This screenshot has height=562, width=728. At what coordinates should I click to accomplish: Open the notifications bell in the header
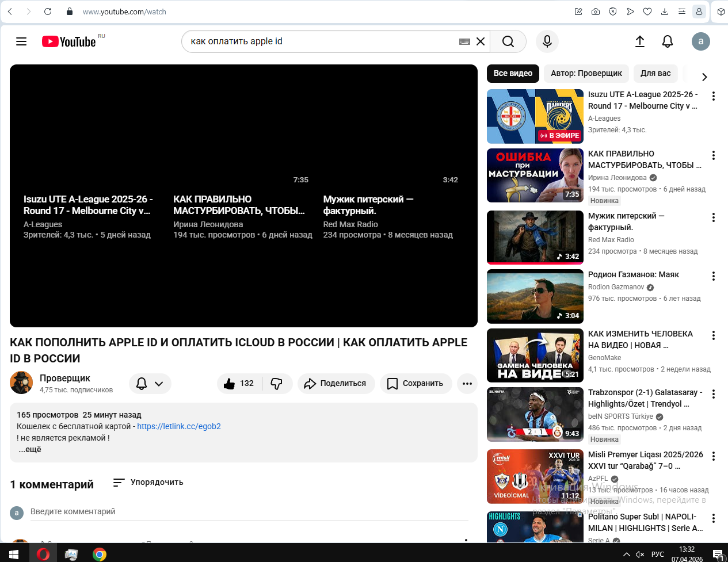click(668, 41)
